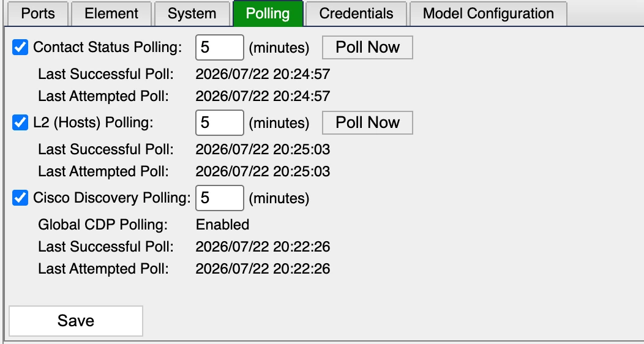Select the Cisco Discovery Polling minutes box
Screen dimensions: 644x344
tap(220, 198)
